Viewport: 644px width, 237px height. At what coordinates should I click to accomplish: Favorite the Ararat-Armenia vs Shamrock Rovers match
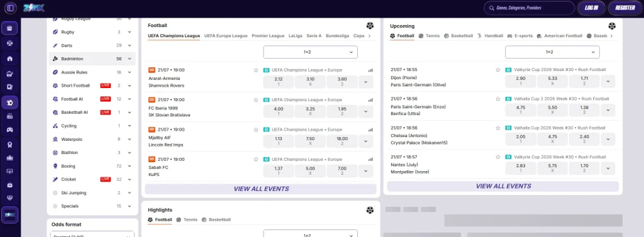click(x=256, y=70)
